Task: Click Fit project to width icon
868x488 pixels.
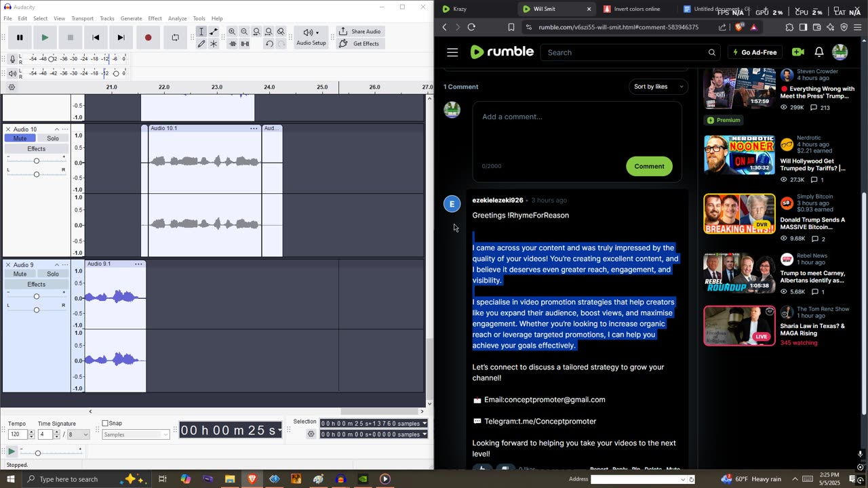Action: tap(269, 32)
